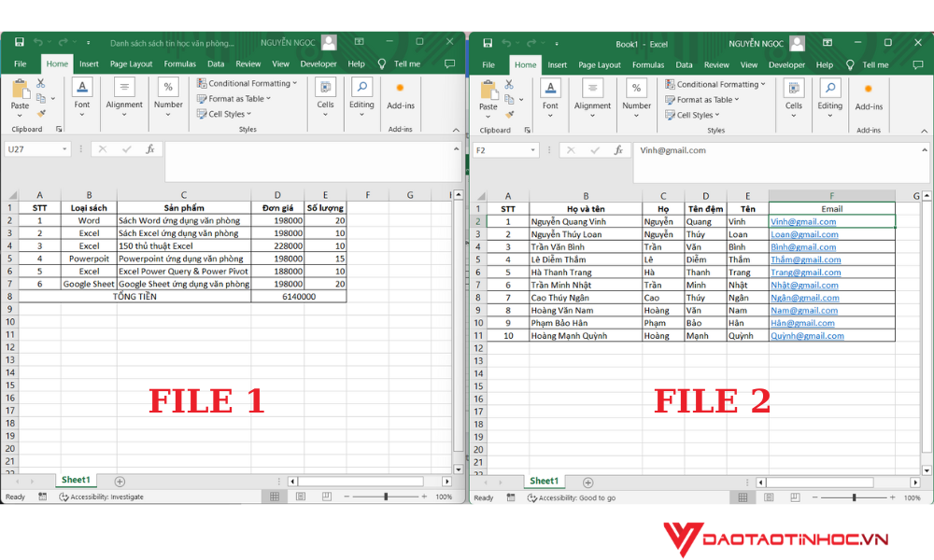Open Name Box dropdown showing F2
This screenshot has height=560, width=934.
point(532,150)
